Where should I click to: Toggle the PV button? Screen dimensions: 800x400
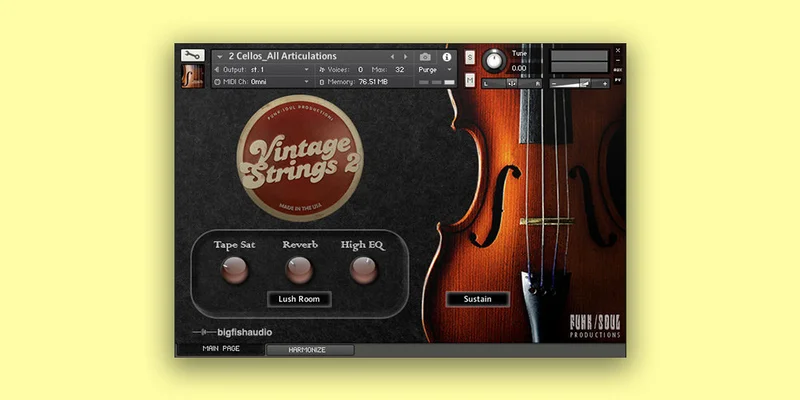pos(618,80)
